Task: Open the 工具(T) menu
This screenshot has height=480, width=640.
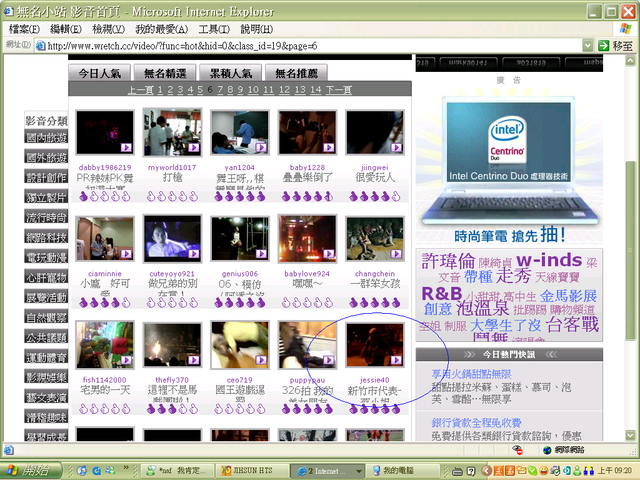Action: pos(214,29)
